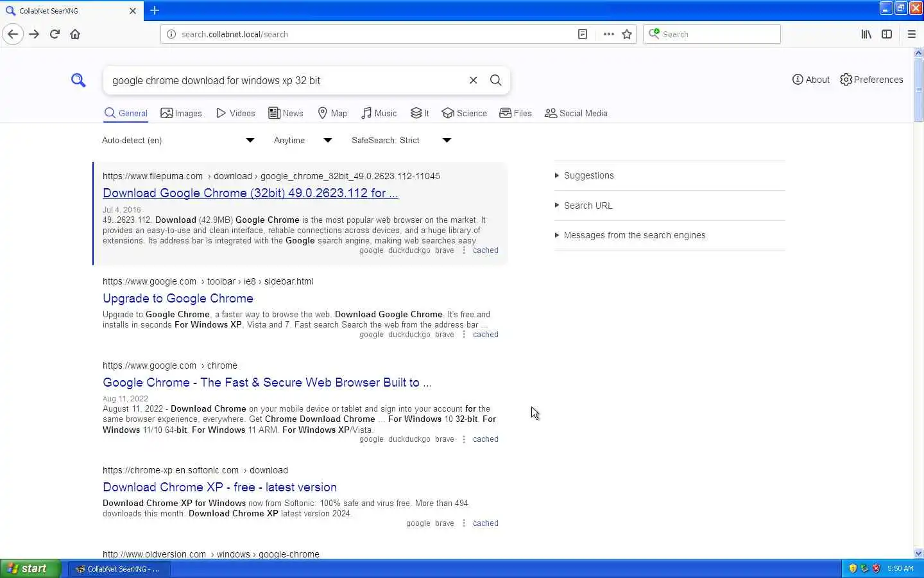Switch to the News category
The height and width of the screenshot is (578, 924).
pos(286,113)
